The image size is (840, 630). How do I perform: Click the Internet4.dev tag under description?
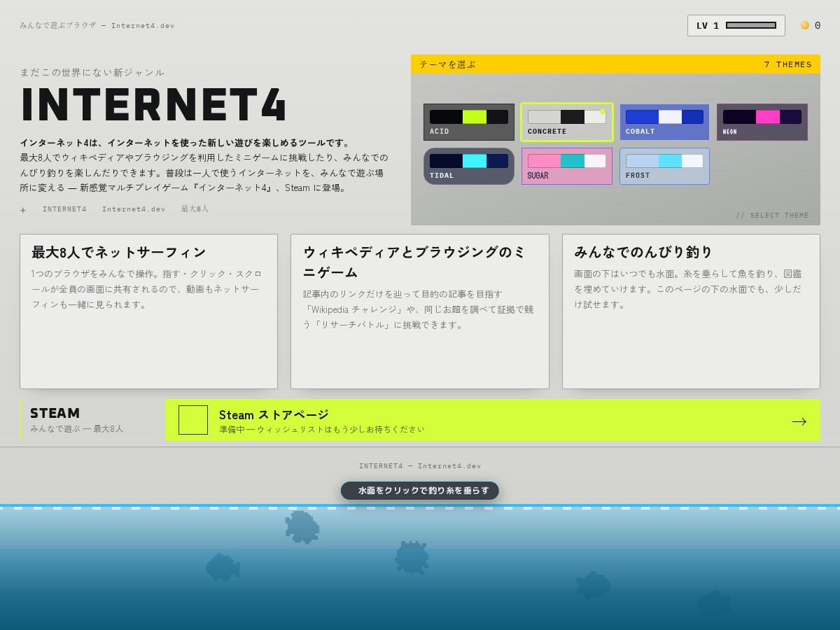(134, 209)
